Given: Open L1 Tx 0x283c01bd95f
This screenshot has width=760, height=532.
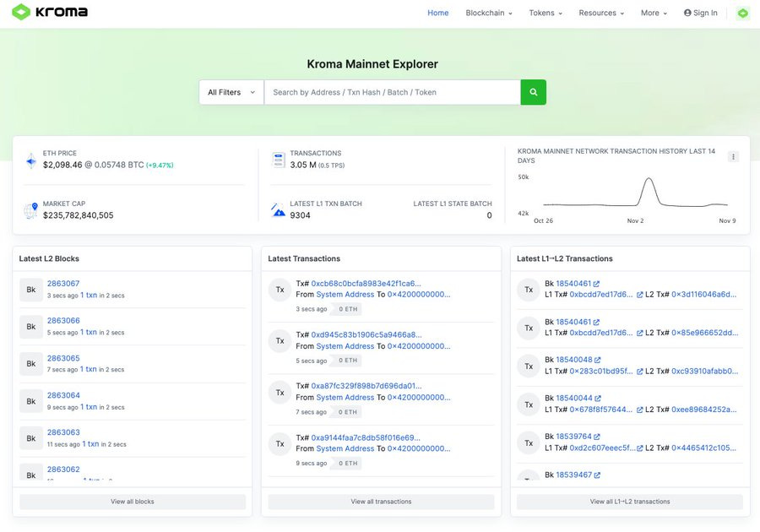Looking at the screenshot, I should 601,372.
